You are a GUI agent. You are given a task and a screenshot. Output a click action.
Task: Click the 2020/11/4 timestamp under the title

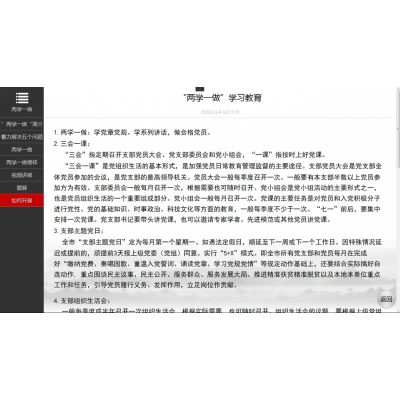point(220,112)
